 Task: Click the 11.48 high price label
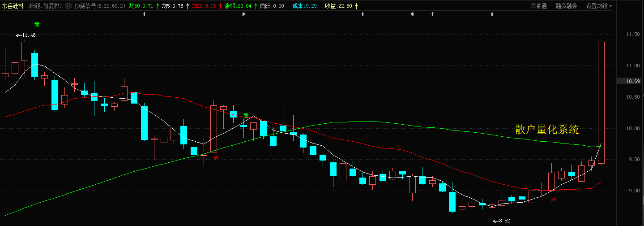click(29, 35)
